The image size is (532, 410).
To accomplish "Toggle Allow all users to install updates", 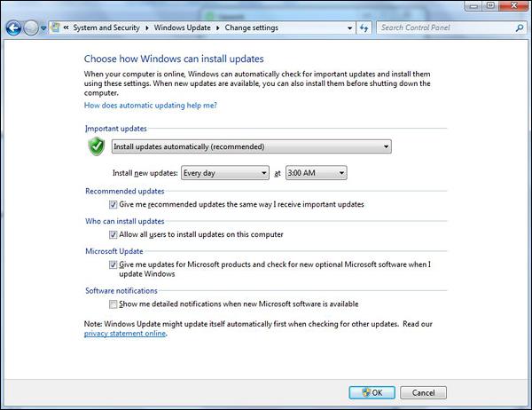I will coord(113,234).
